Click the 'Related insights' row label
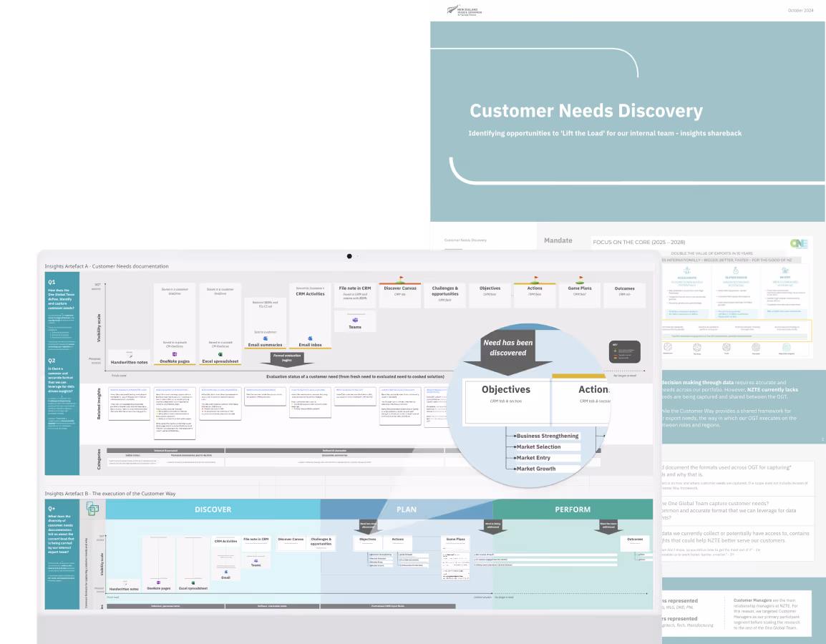The width and height of the screenshot is (826, 644). [99, 404]
